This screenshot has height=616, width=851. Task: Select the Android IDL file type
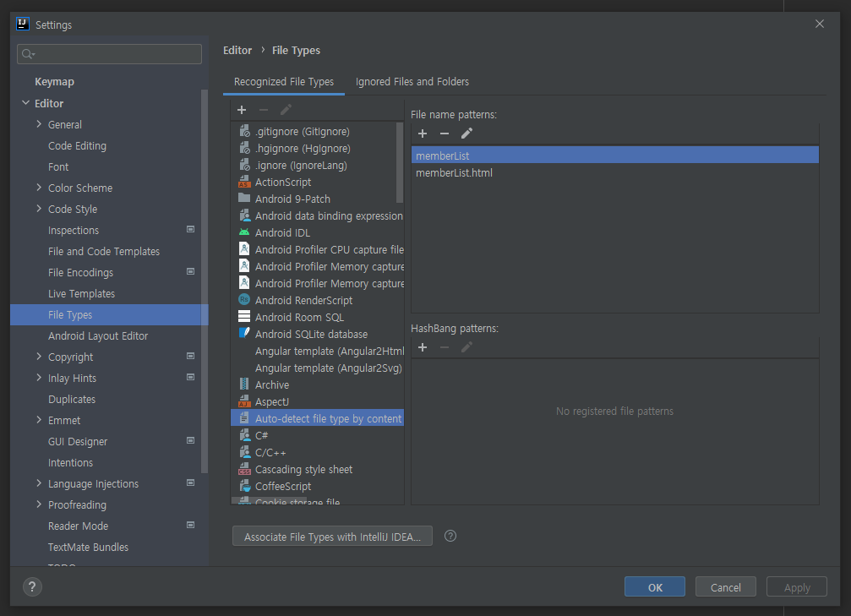click(x=318, y=233)
